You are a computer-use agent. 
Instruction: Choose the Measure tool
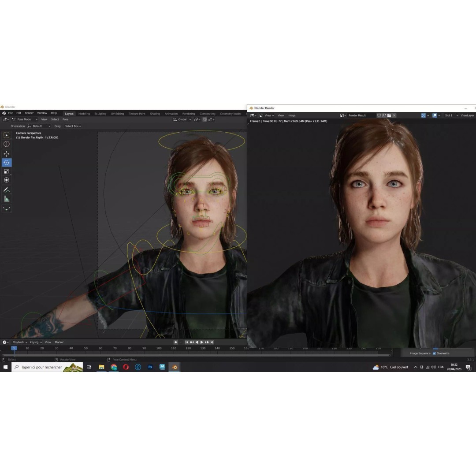point(6,199)
